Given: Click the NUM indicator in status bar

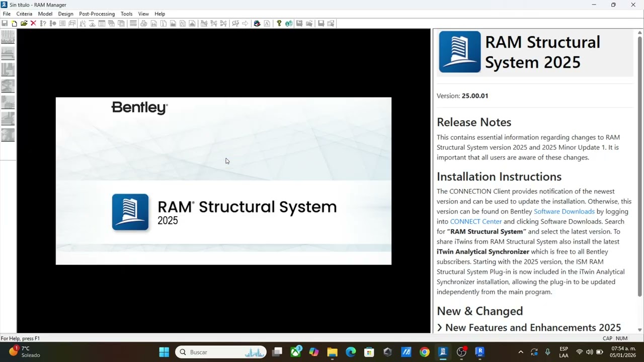Looking at the screenshot, I should click(621, 338).
